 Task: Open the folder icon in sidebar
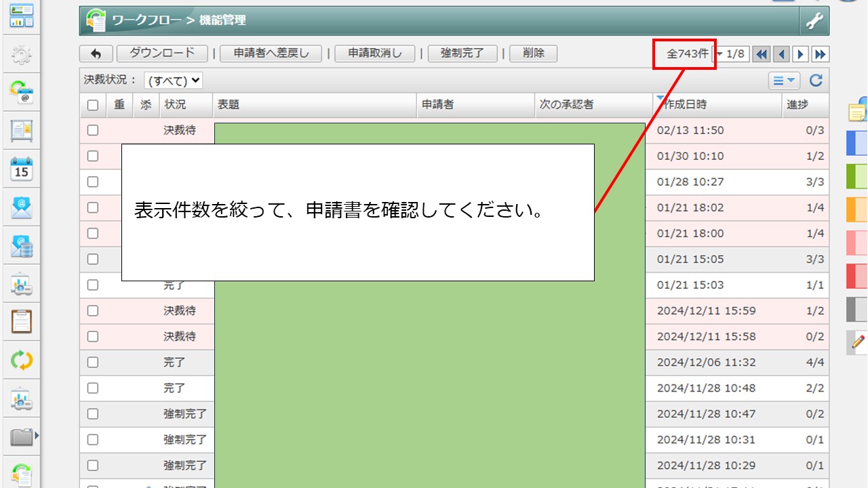point(22,437)
